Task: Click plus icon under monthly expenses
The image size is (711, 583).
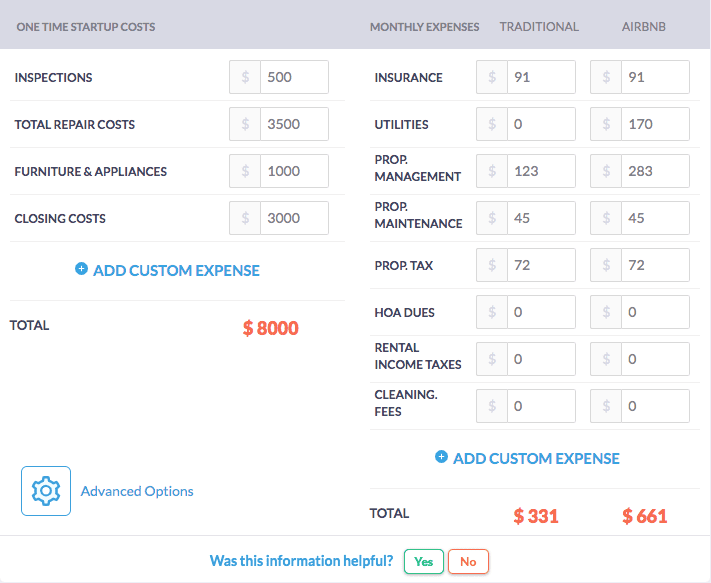Action: click(x=441, y=458)
